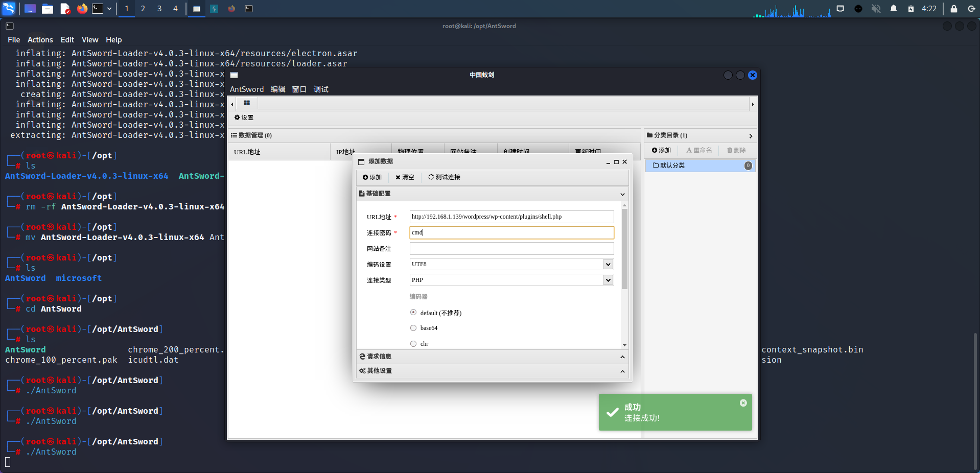
Task: Click the lock screen icon in panel
Action: (x=953, y=9)
